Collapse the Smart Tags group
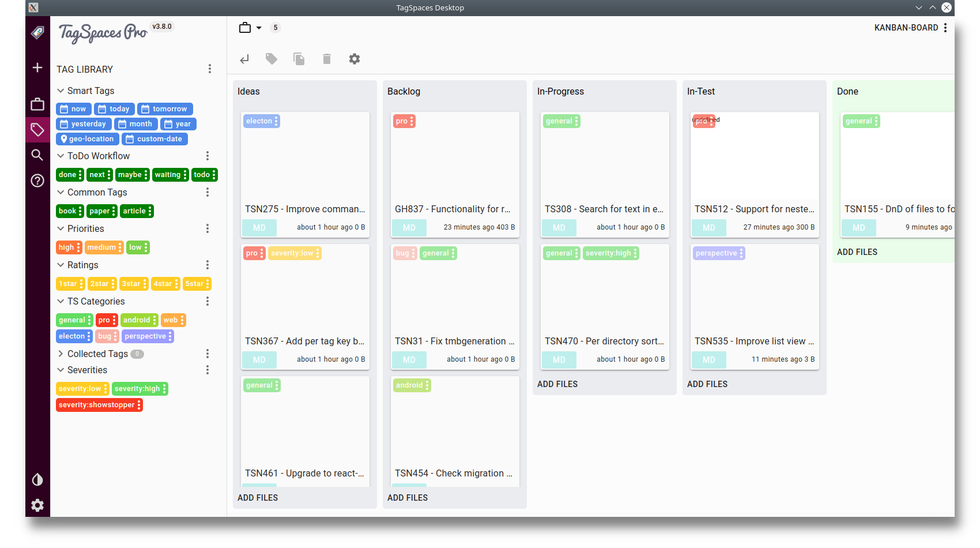980x548 pixels. click(x=61, y=91)
